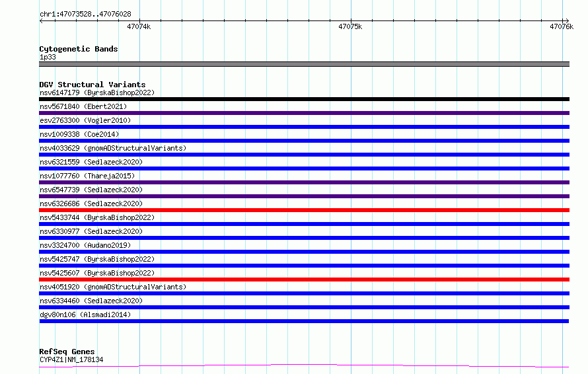Select the nsv6547739 (Sedlazeck2020) label
The image size is (588, 374).
click(x=91, y=190)
